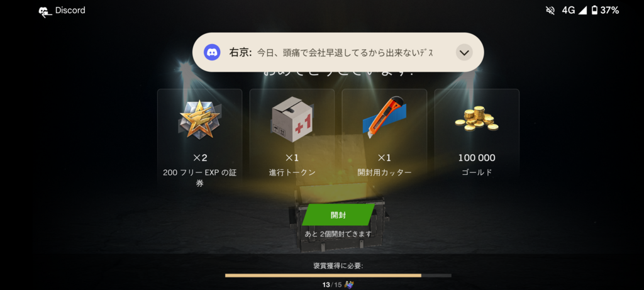Tap the Discord status bar app icon
Image resolution: width=644 pixels, height=290 pixels.
pyautogui.click(x=45, y=11)
